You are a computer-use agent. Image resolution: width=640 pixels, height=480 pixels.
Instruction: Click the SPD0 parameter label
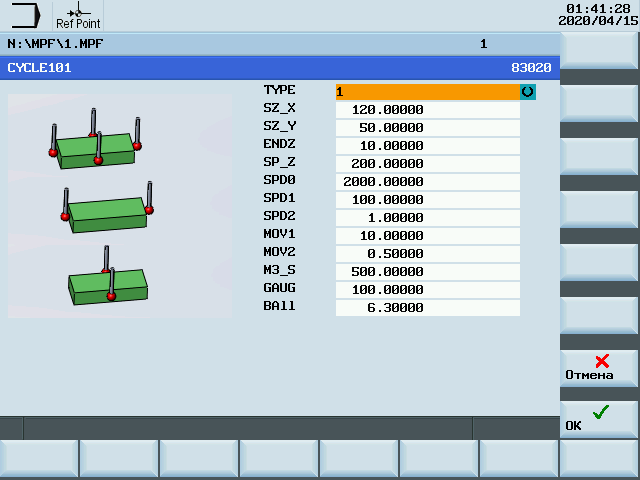[279, 180]
